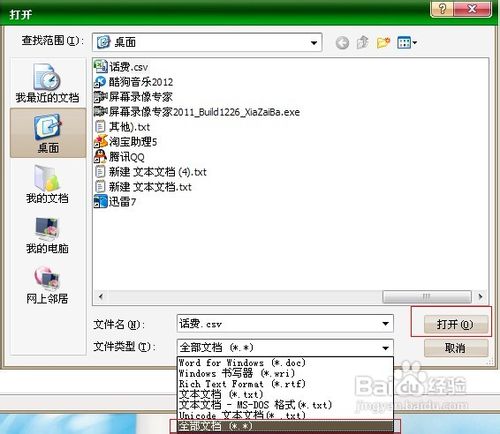Create a new folder icon
Screen dimensions: 500x434
coord(383,43)
